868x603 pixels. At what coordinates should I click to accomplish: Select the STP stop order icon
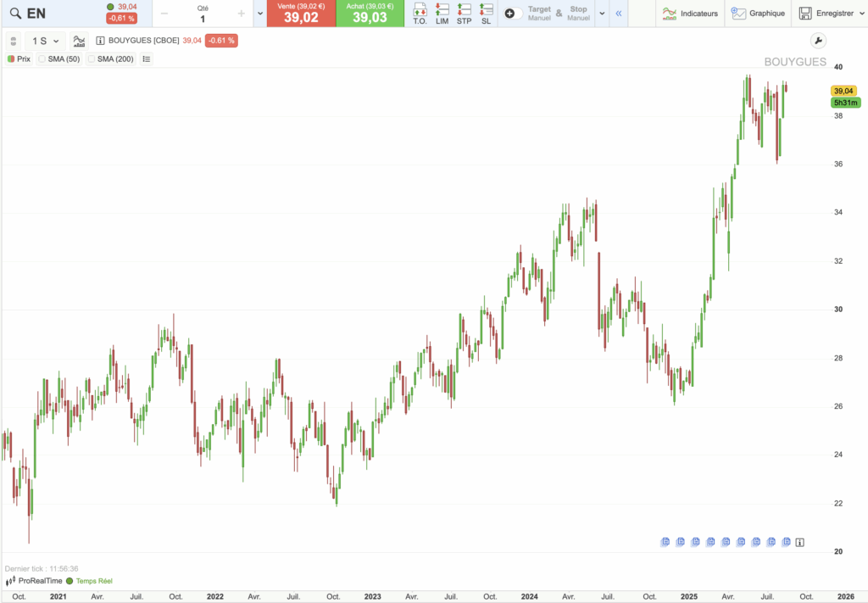pos(464,14)
